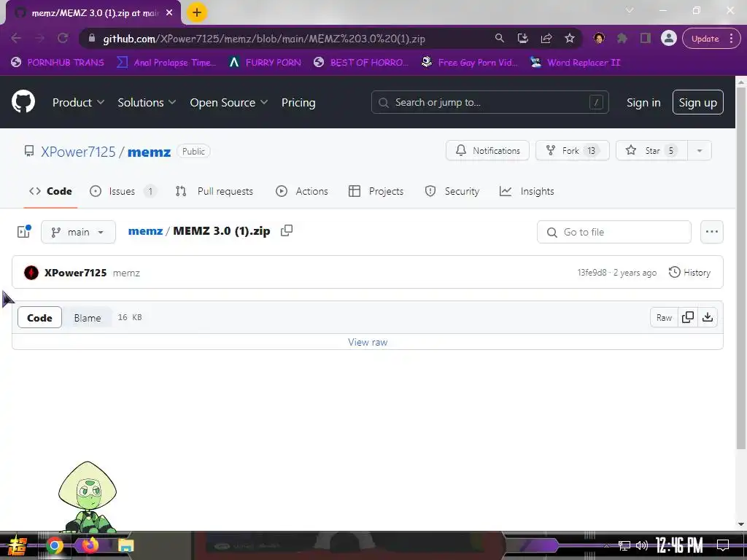The height and width of the screenshot is (560, 747).
Task: Open Chrome from the taskbar
Action: (54, 545)
